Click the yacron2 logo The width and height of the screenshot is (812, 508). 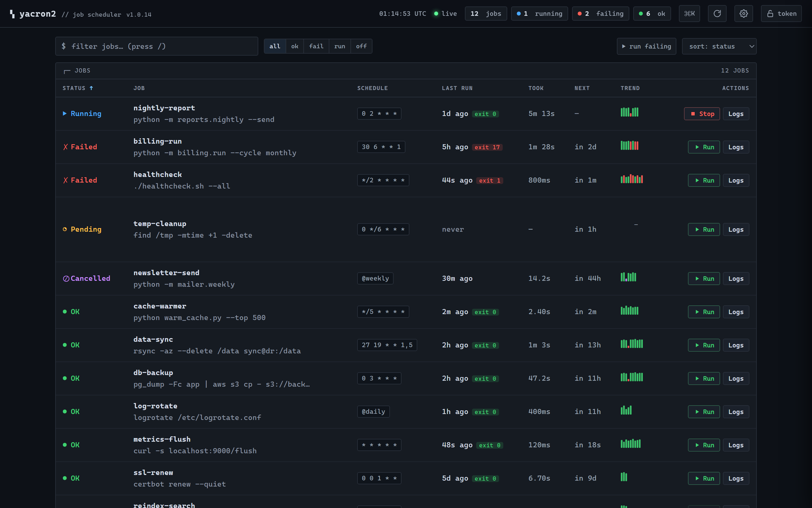[x=33, y=14]
